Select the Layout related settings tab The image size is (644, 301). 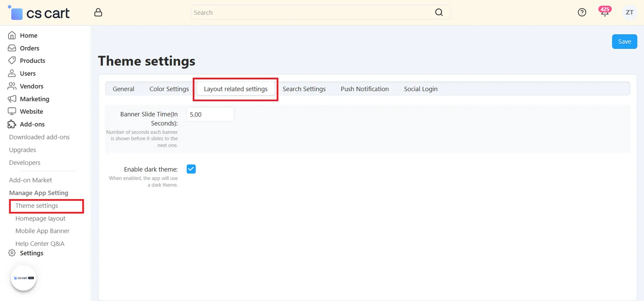point(236,89)
